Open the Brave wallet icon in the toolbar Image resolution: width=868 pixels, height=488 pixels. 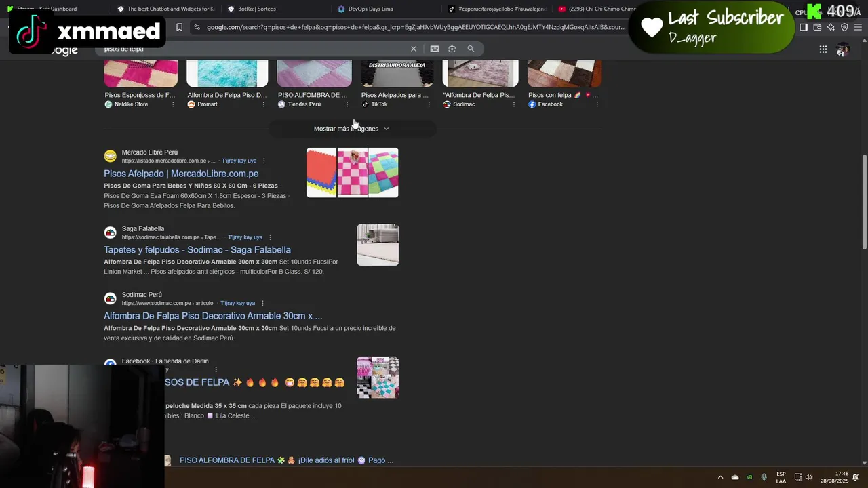point(817,27)
